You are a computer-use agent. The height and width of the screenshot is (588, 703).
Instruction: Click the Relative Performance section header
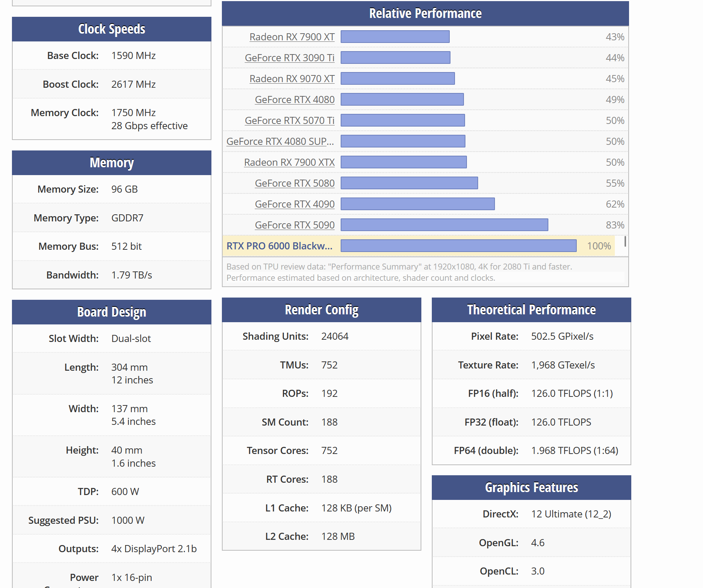(x=425, y=13)
